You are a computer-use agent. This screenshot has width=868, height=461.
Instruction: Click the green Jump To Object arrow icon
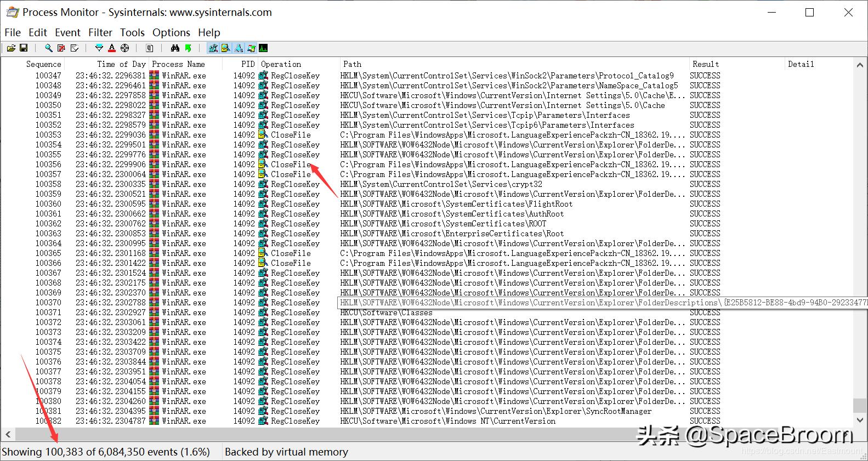click(x=188, y=48)
